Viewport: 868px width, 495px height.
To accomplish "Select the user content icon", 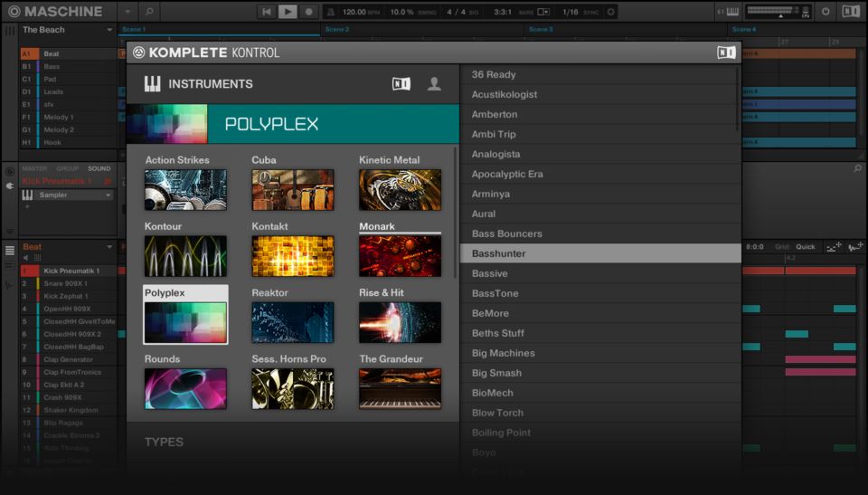I will tap(434, 84).
